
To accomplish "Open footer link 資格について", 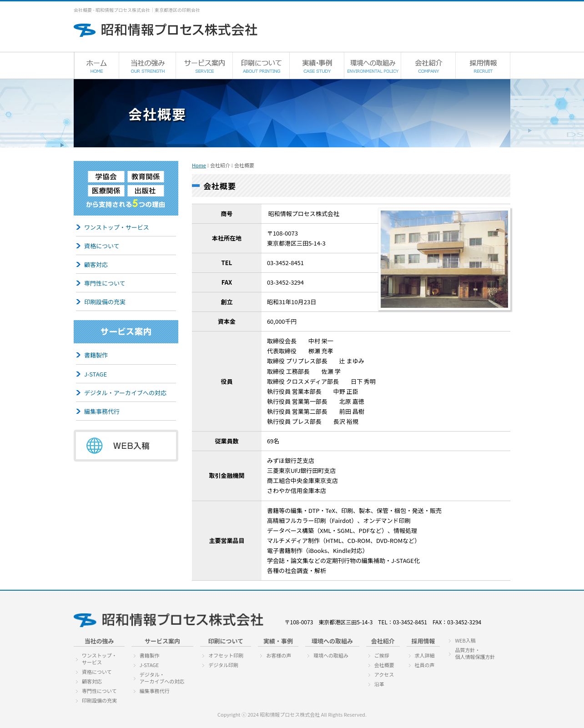I will coord(96,672).
